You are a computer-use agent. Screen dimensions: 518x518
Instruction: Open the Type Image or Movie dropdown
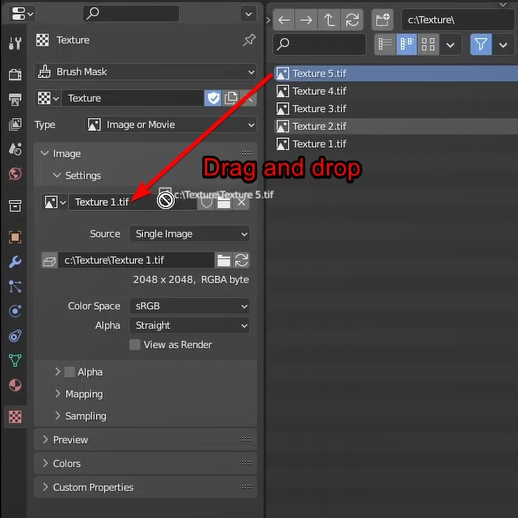click(170, 125)
